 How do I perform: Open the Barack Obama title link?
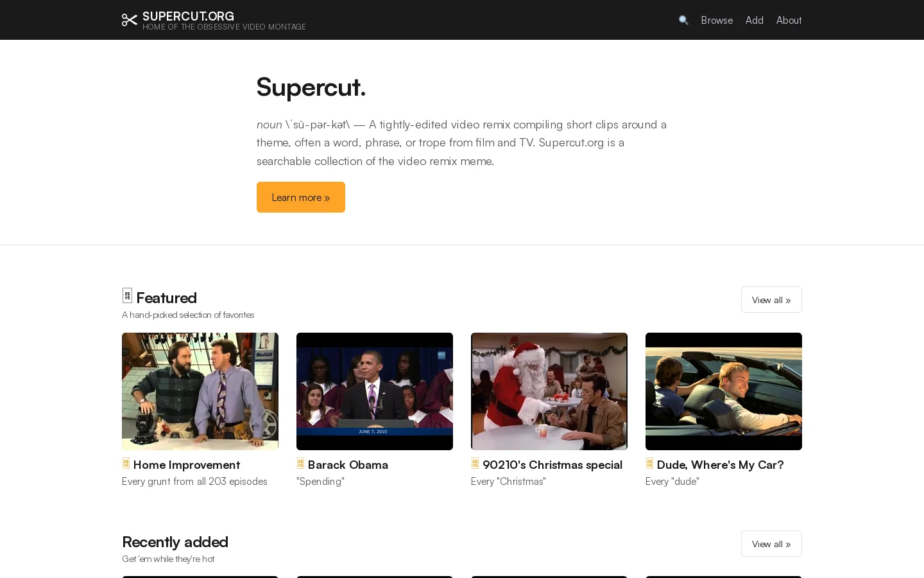(348, 464)
